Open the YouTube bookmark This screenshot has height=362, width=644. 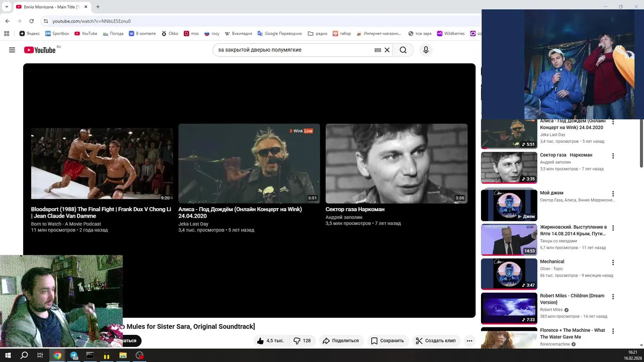(x=86, y=34)
